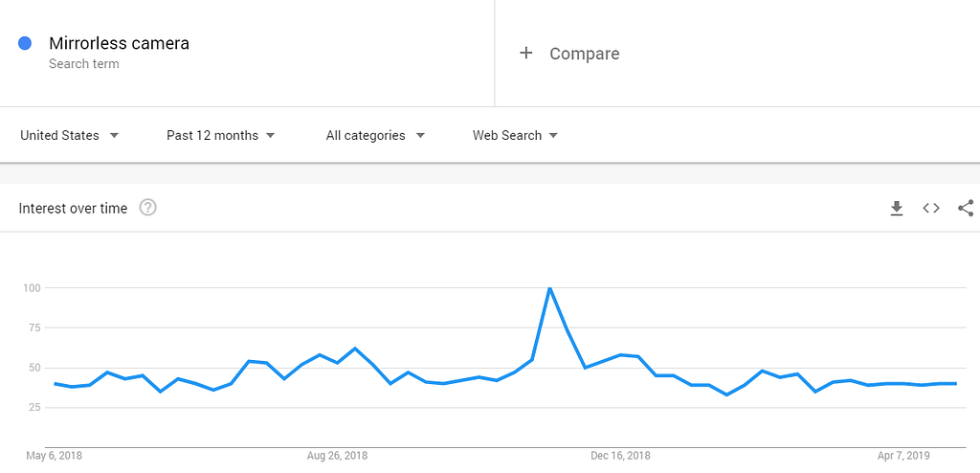Download the interest over time data
Screen dimensions: 980x473
pos(897,209)
